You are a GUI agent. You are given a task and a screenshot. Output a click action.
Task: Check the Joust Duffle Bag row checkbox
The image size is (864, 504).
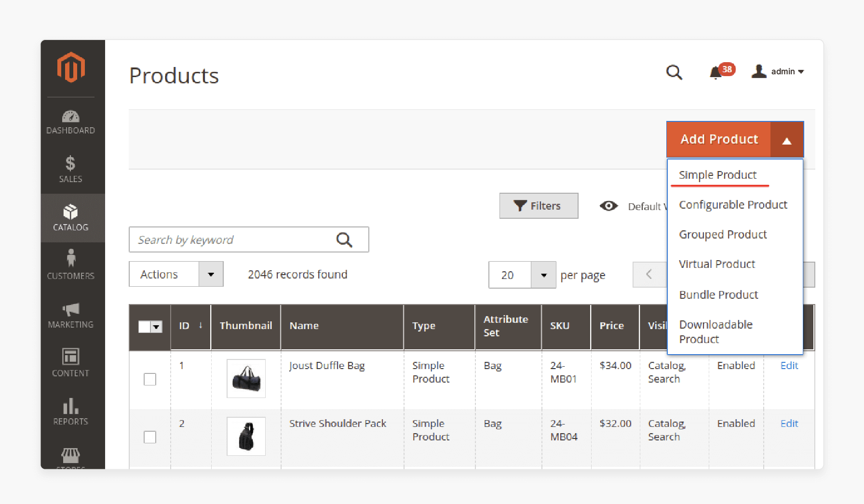(150, 379)
